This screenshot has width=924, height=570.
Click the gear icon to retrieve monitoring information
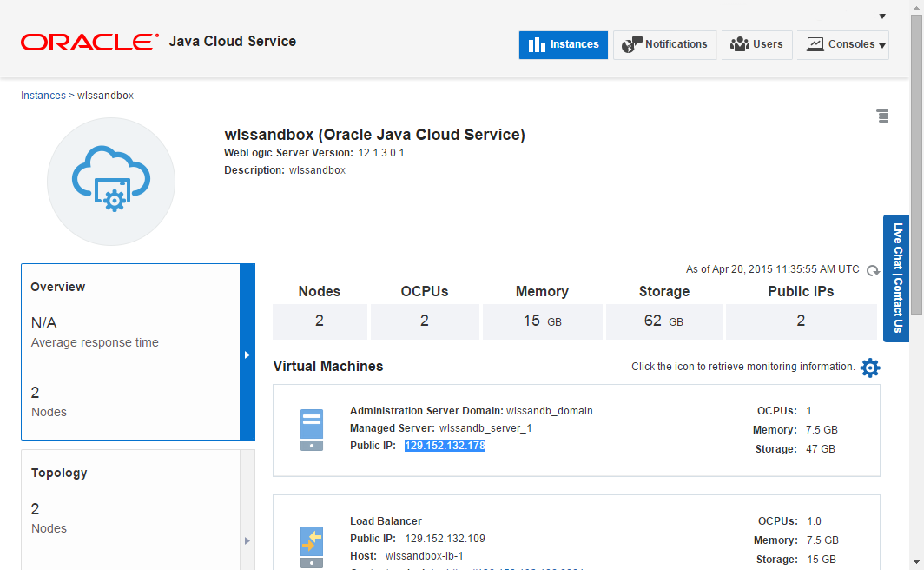point(870,368)
